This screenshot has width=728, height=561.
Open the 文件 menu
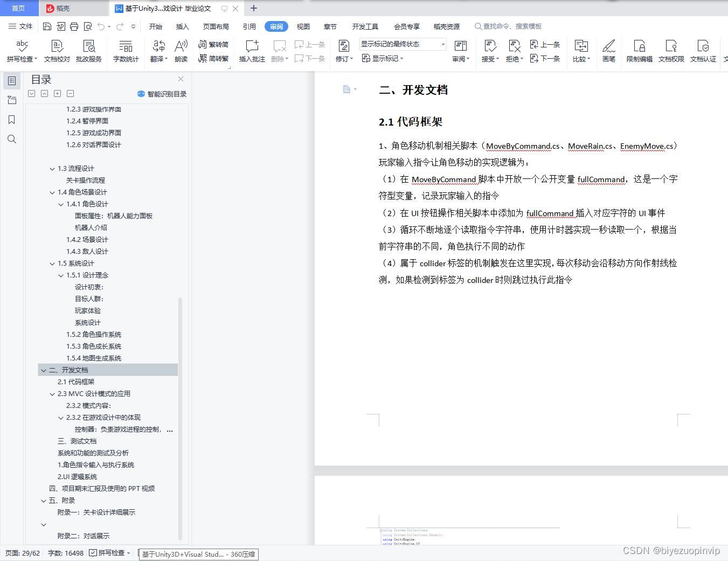(20, 26)
